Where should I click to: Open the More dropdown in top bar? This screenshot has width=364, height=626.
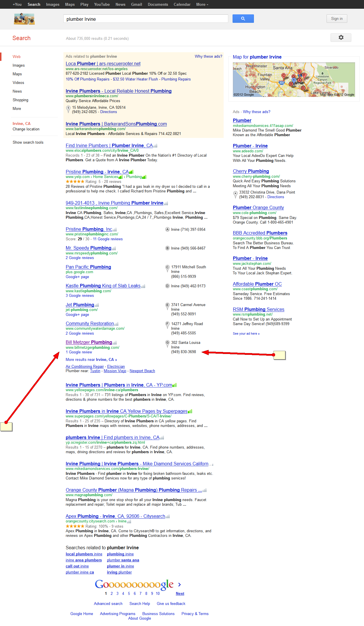point(202,4)
